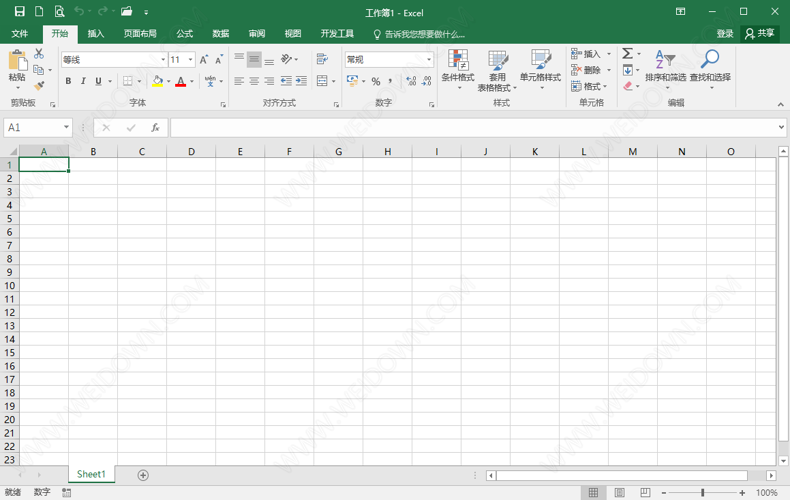Click the Save icon in quick access toolbar

pyautogui.click(x=20, y=11)
